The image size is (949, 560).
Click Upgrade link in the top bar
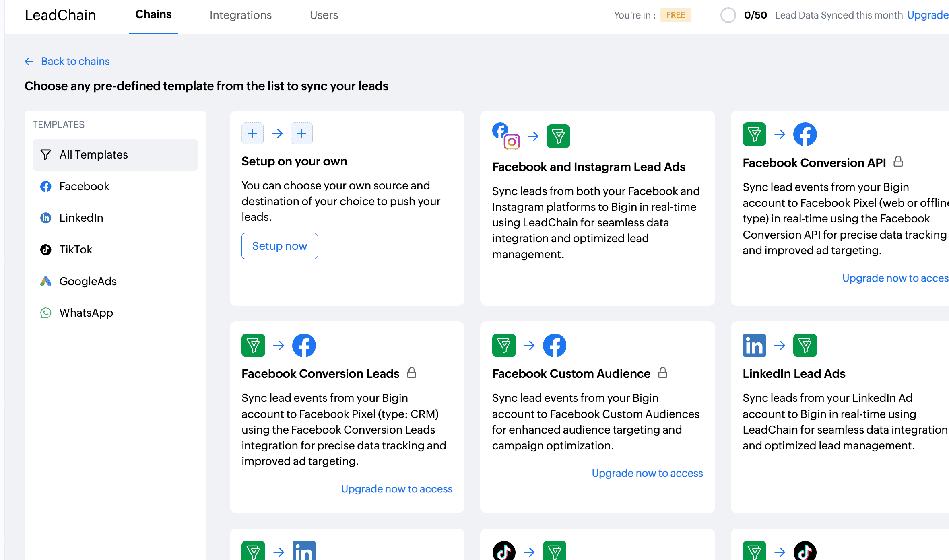927,15
